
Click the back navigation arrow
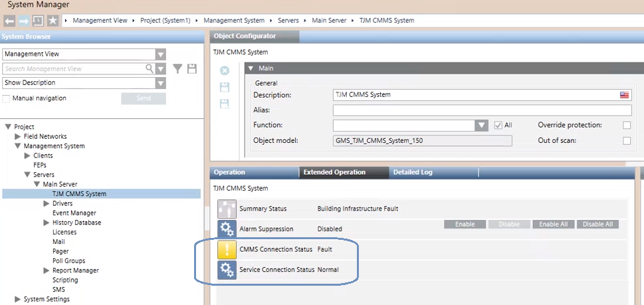[x=9, y=21]
